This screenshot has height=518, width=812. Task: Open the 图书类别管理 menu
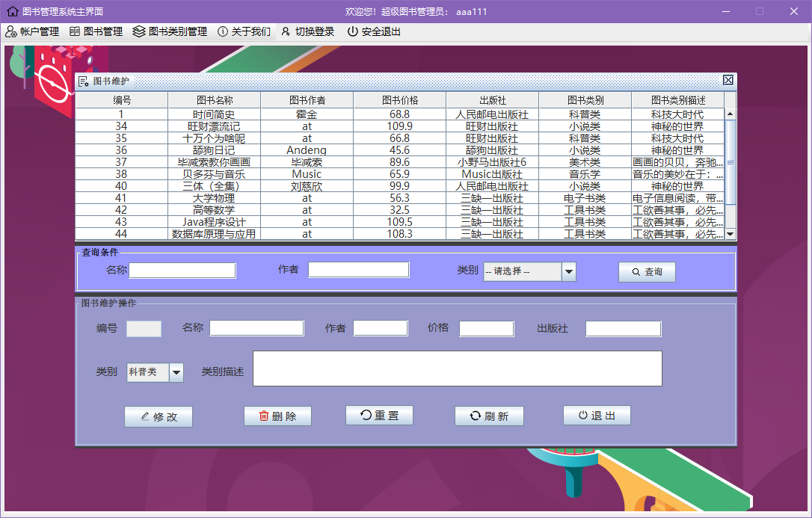click(x=170, y=31)
